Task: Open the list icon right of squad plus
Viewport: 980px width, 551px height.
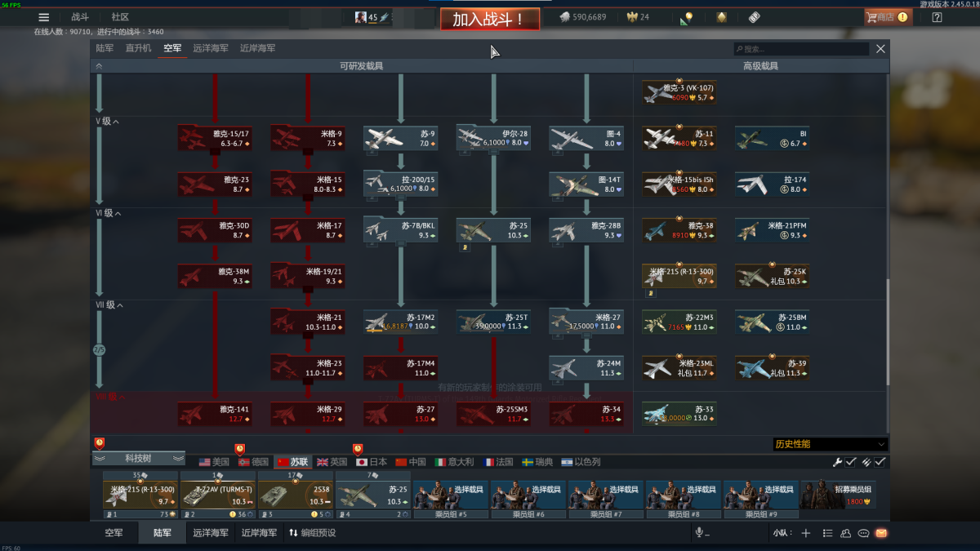Action: coord(827,533)
